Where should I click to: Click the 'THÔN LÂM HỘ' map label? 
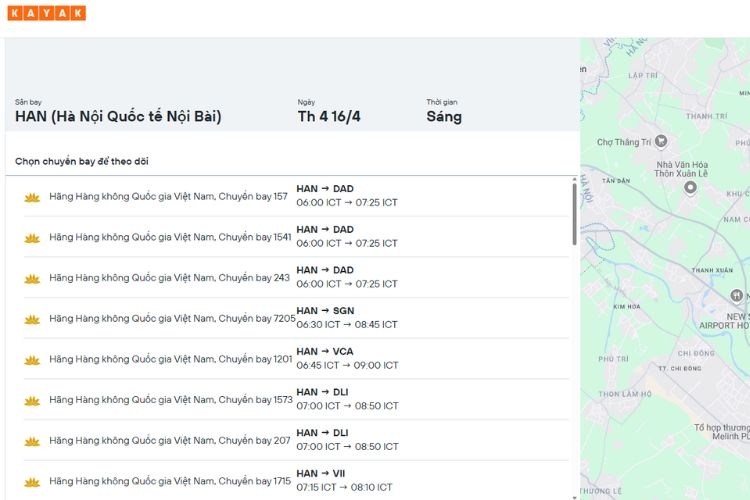coord(625,394)
